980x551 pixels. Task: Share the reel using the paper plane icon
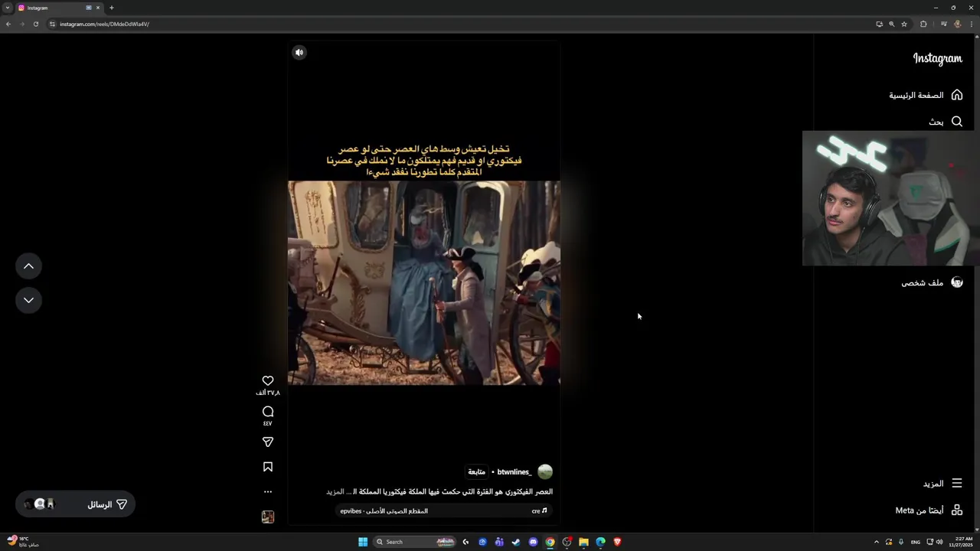click(268, 442)
